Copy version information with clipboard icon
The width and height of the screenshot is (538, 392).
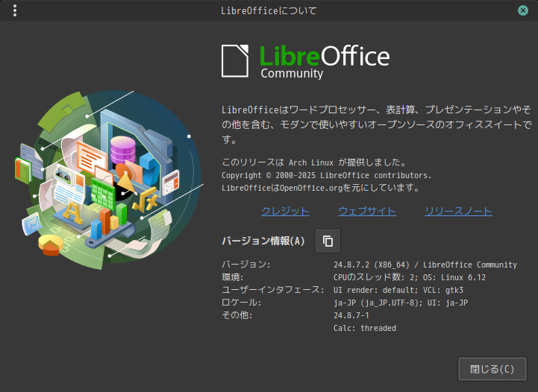(x=328, y=241)
